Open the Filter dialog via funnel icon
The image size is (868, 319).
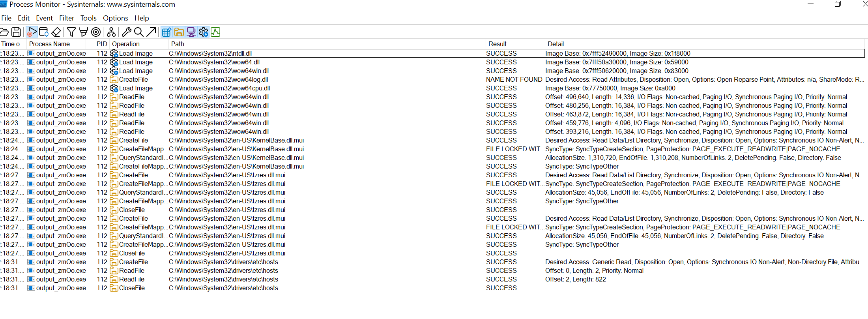tap(71, 32)
